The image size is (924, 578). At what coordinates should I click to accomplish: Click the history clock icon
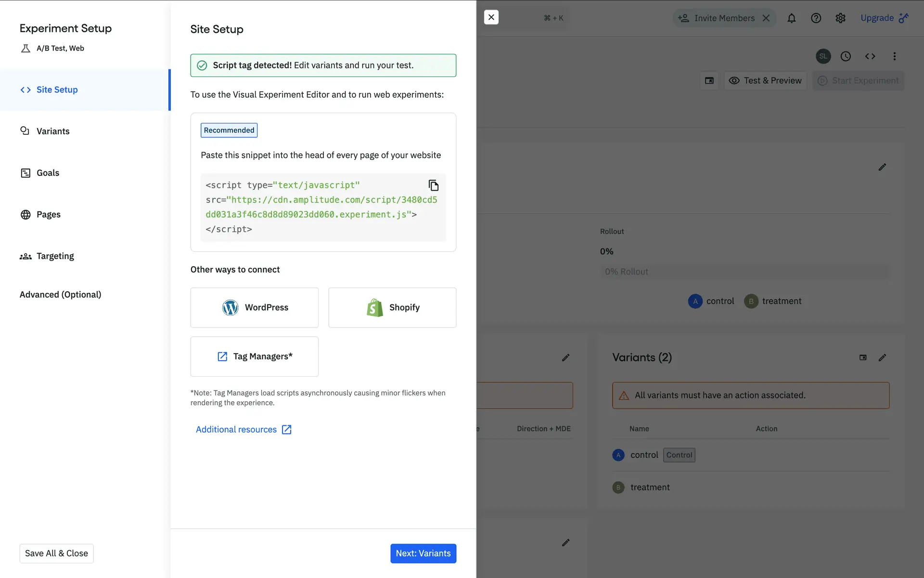(x=846, y=56)
